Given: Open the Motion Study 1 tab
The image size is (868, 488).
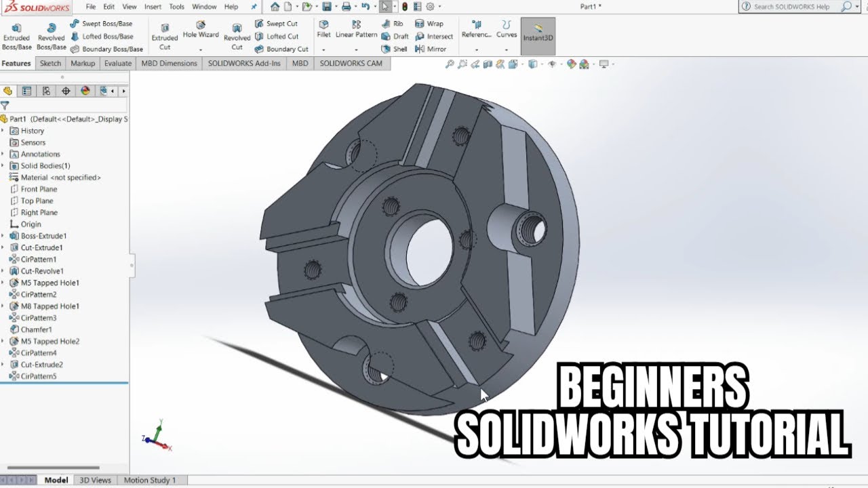Looking at the screenshot, I should (150, 480).
